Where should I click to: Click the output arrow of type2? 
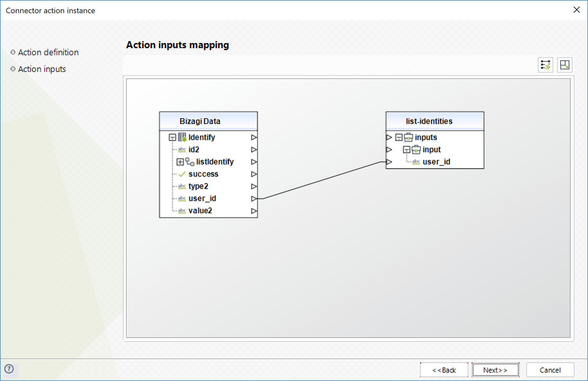254,186
